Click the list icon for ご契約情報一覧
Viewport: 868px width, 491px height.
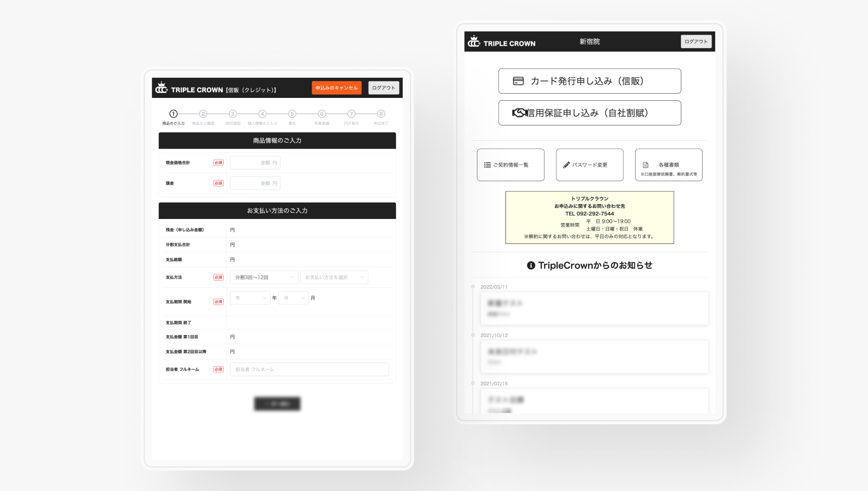(x=487, y=165)
